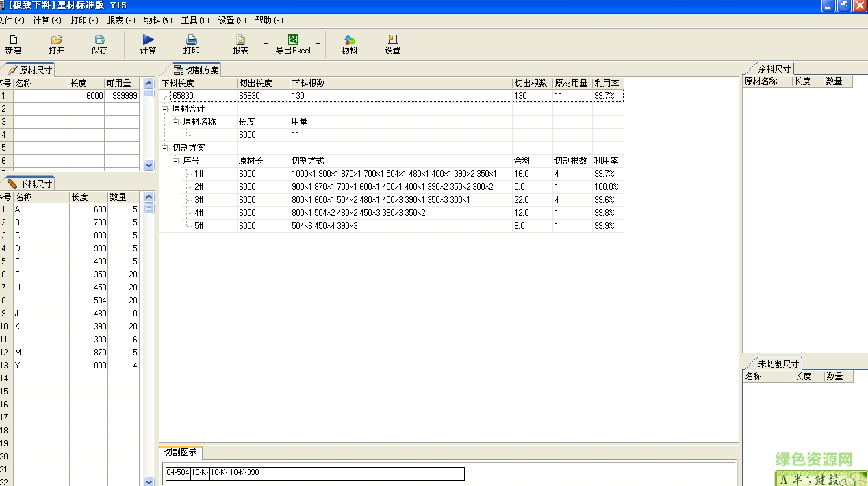Collapse the 序号 tree node
This screenshot has width=868, height=486.
click(176, 161)
